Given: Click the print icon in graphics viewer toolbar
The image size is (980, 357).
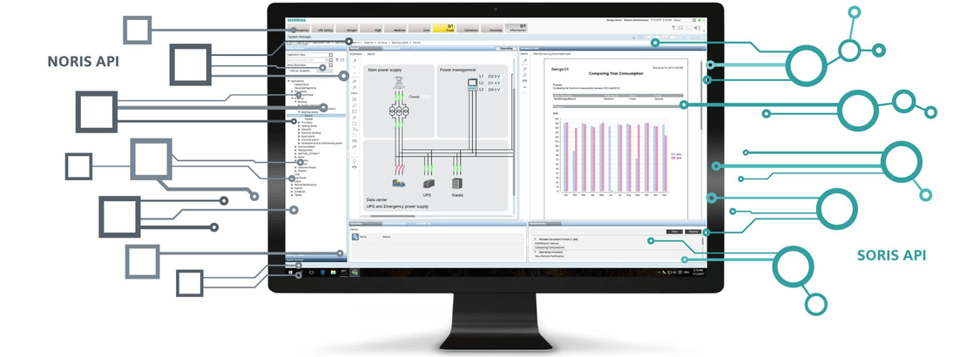Looking at the screenshot, I should pyautogui.click(x=355, y=167).
